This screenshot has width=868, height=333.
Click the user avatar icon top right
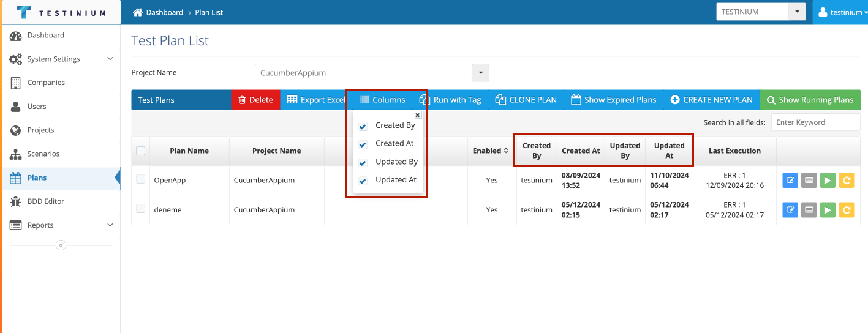coord(823,12)
